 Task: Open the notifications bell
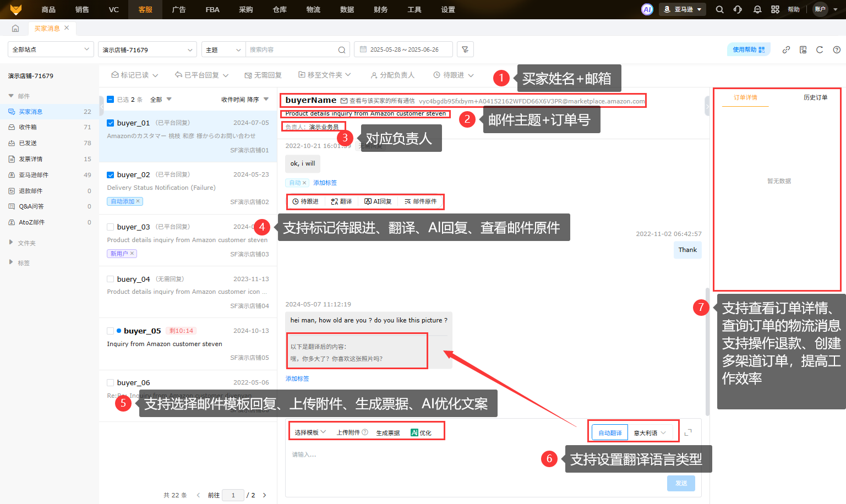point(757,9)
